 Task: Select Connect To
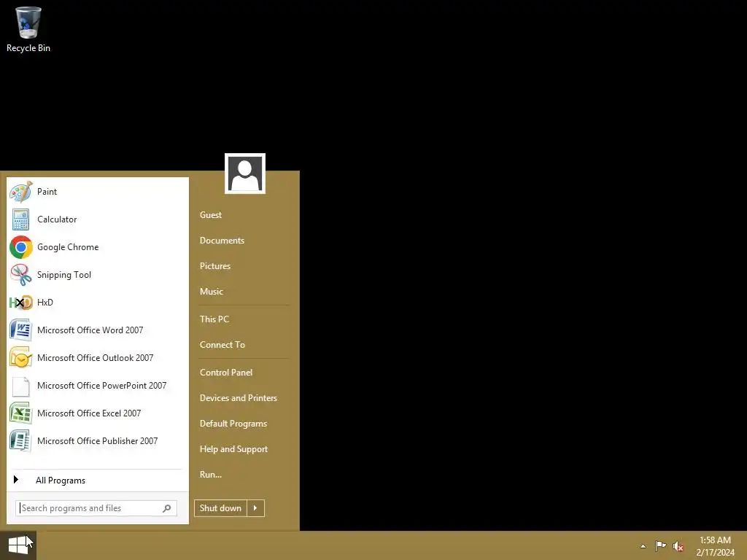222,345
